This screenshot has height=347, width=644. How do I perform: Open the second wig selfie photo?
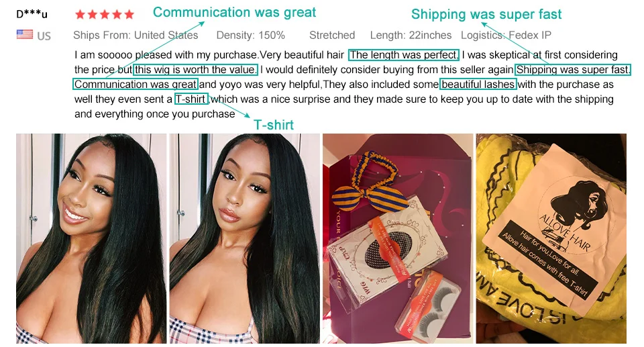point(244,238)
